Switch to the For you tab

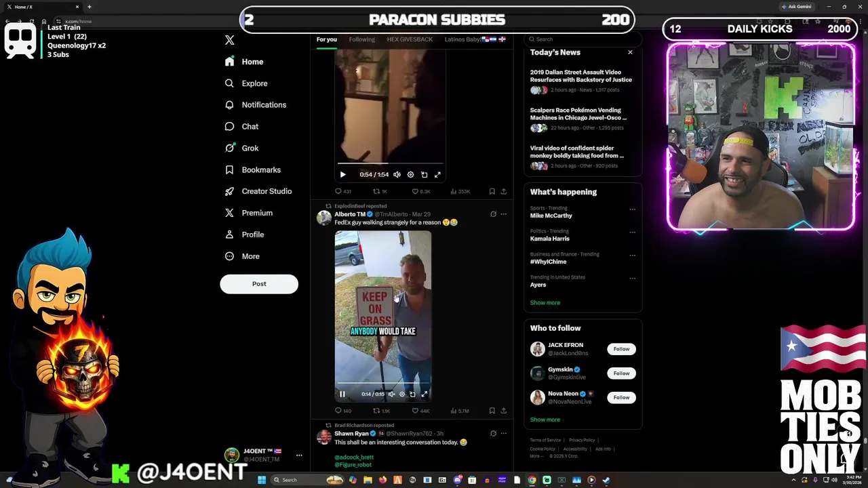(x=326, y=39)
